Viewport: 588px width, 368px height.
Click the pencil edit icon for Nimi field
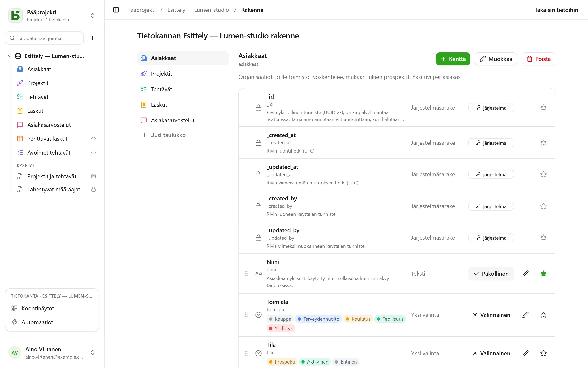pyautogui.click(x=525, y=274)
